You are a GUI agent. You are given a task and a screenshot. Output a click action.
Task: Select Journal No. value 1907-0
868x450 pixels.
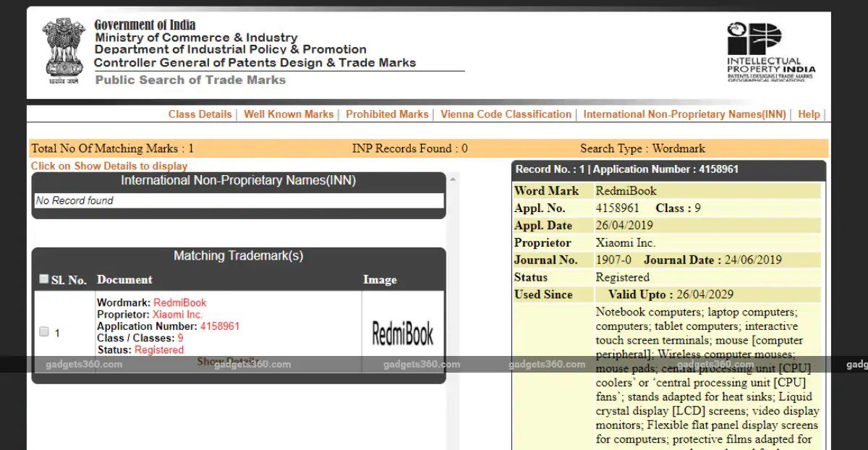(x=613, y=260)
